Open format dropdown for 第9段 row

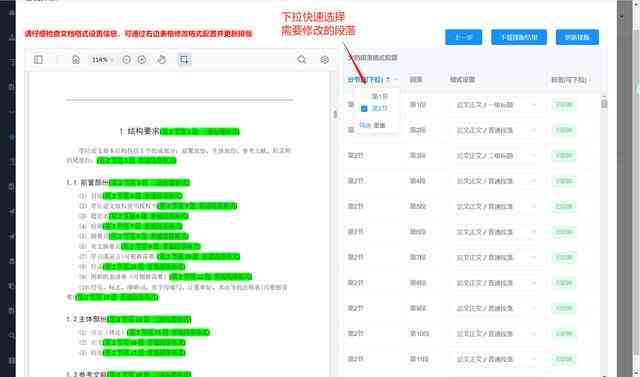[x=495, y=308]
